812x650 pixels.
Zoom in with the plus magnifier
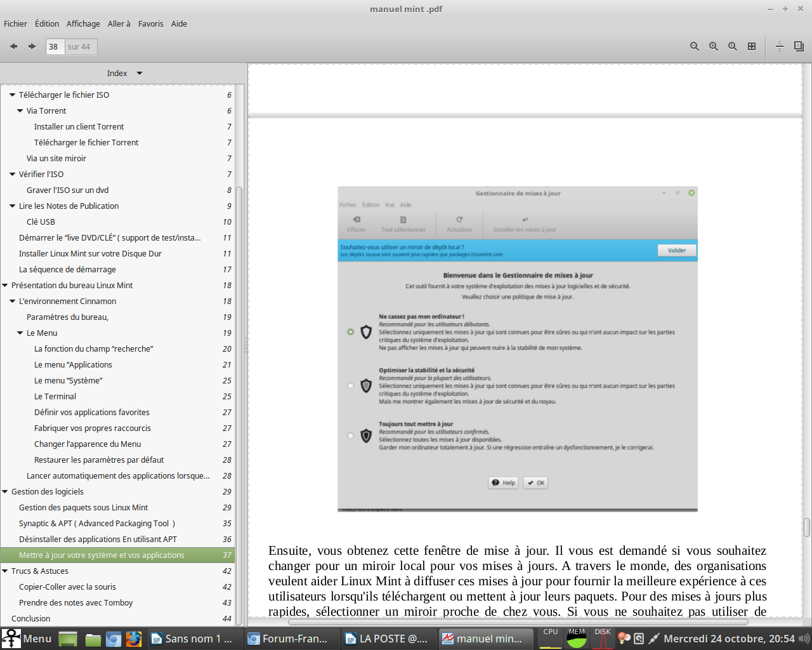click(x=714, y=46)
